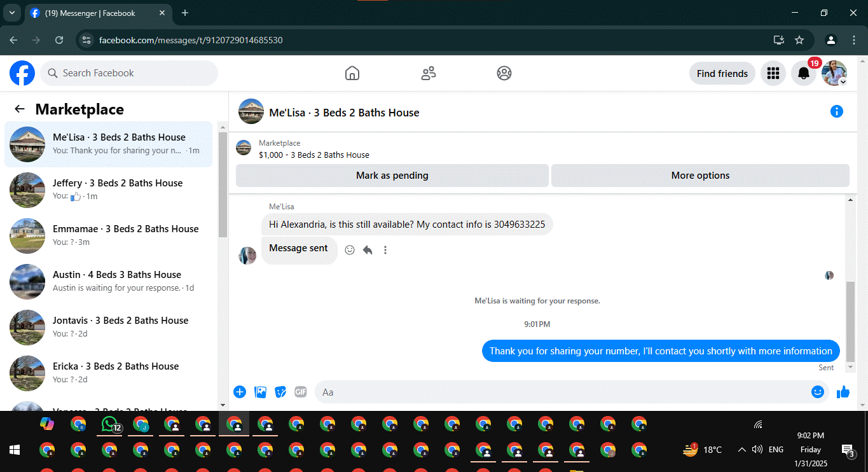
Task: Open Me'Lisa's profile from chat header
Action: [344, 113]
